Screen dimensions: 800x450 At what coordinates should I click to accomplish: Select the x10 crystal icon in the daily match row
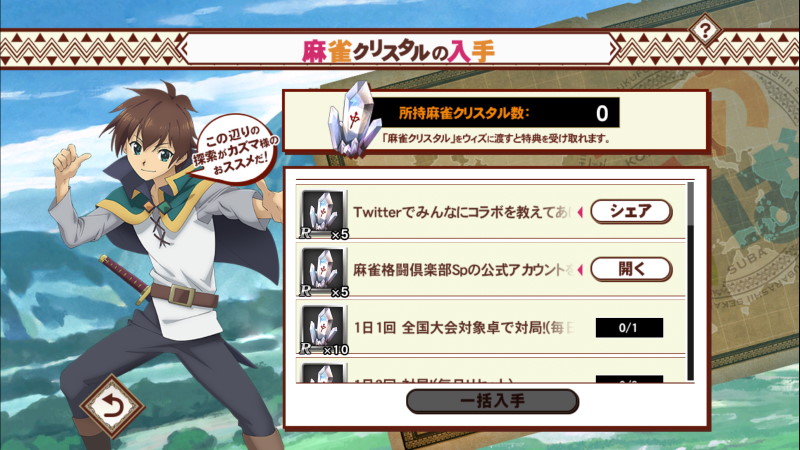pos(323,329)
